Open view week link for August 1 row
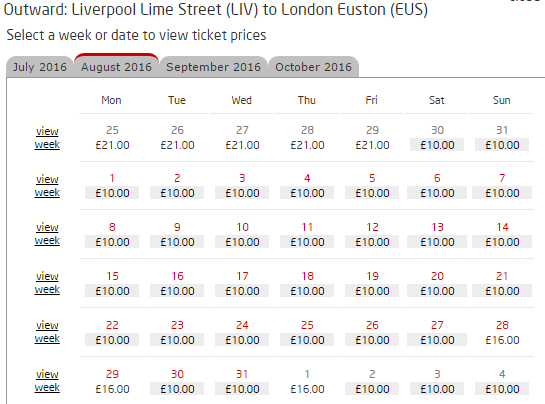 point(47,186)
